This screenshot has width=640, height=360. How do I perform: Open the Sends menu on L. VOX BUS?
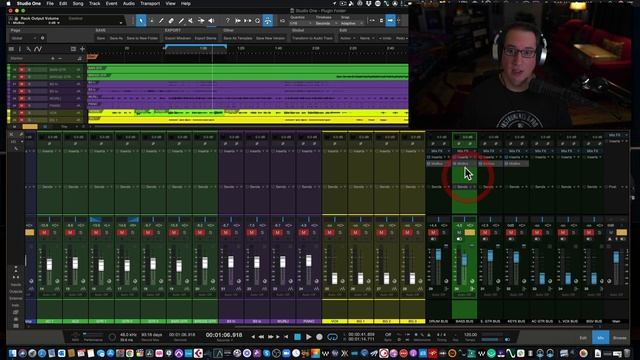568,187
